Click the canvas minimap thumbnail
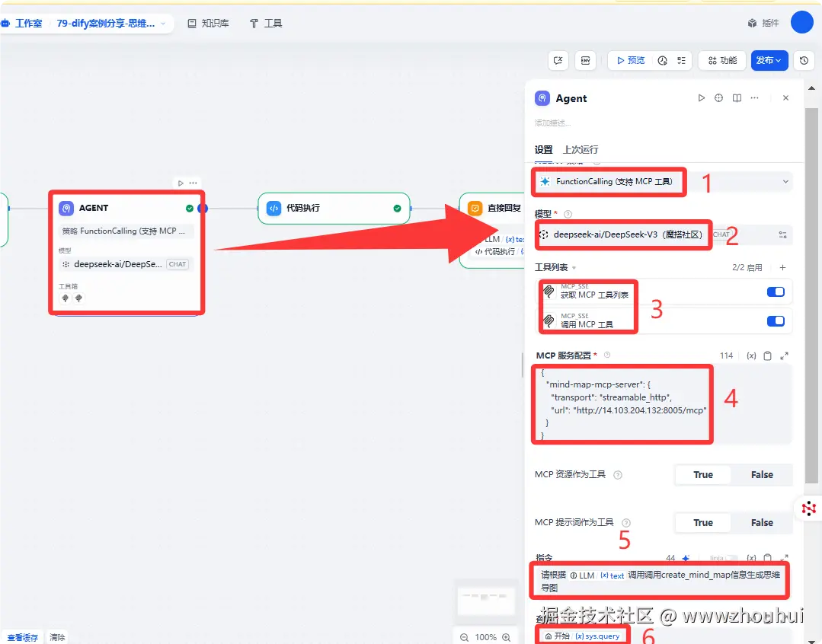Screen dimensions: 822x644 tap(486, 601)
